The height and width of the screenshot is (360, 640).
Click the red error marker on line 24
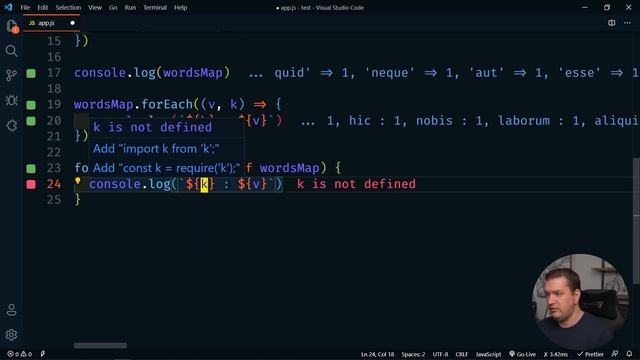(x=31, y=184)
